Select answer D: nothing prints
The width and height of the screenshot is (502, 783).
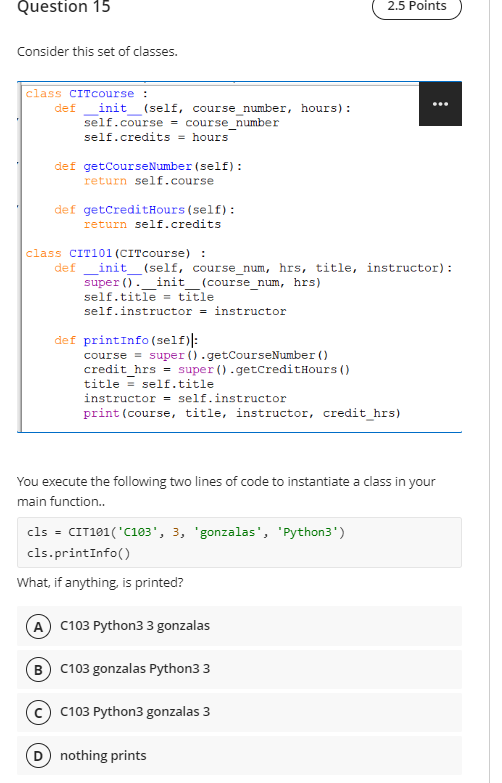tap(239, 756)
